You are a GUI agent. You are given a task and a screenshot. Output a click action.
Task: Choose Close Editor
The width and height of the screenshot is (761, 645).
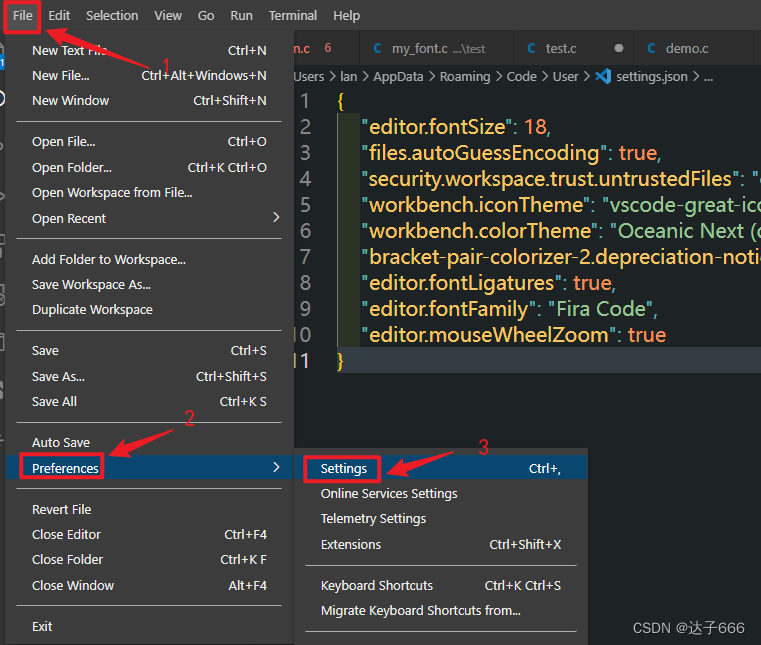click(149, 534)
